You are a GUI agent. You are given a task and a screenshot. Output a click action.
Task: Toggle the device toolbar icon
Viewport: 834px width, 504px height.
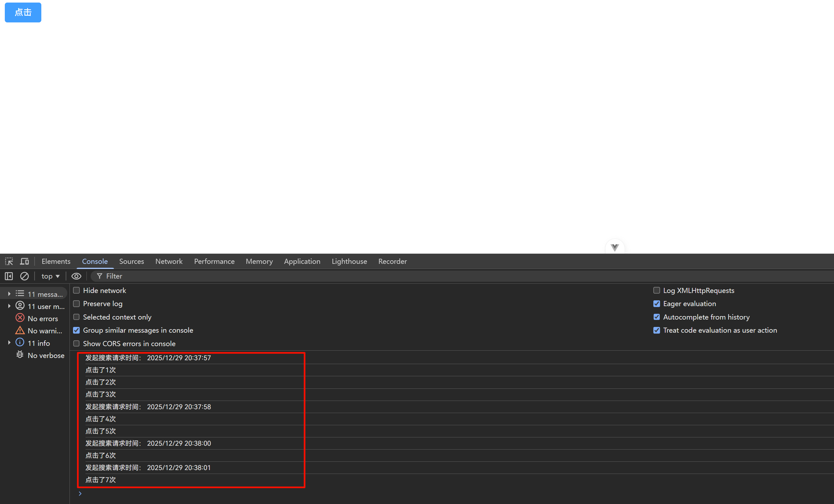[24, 261]
